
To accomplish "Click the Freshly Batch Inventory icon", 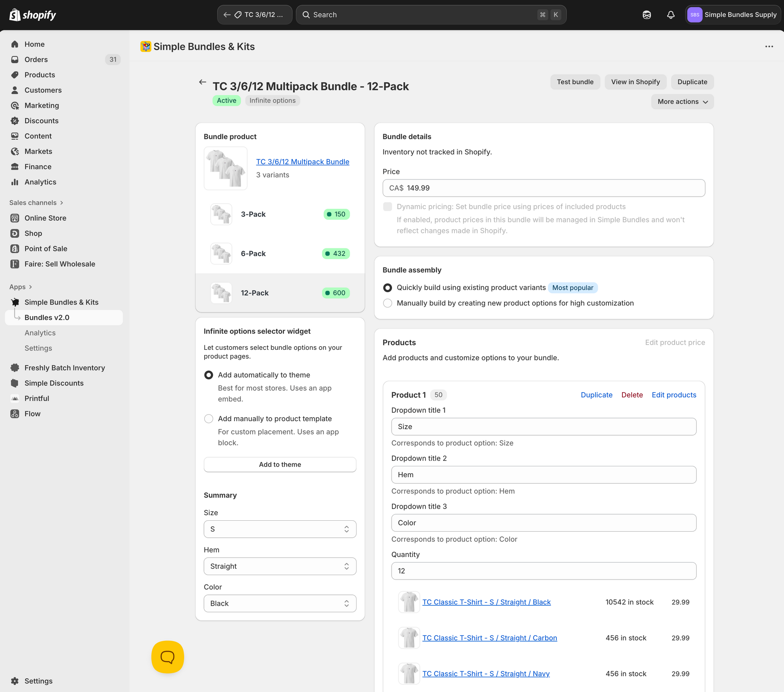I will point(15,368).
